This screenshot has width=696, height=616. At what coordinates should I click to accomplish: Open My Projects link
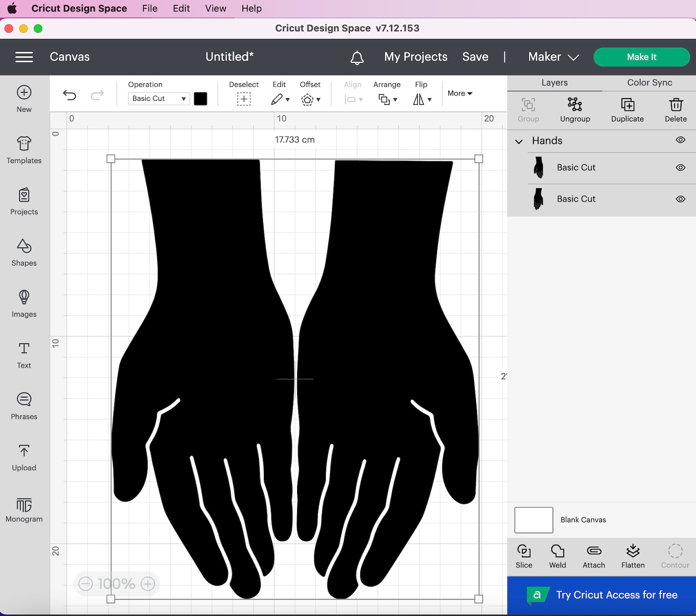(x=416, y=57)
